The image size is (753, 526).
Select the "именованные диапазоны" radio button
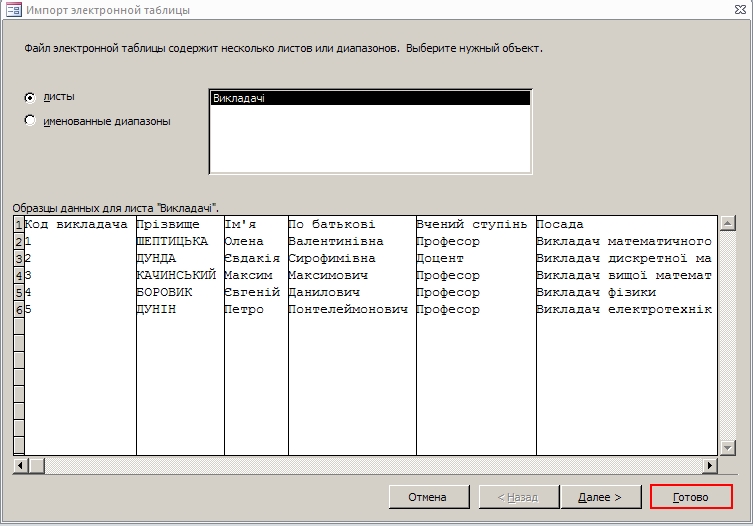(30, 120)
